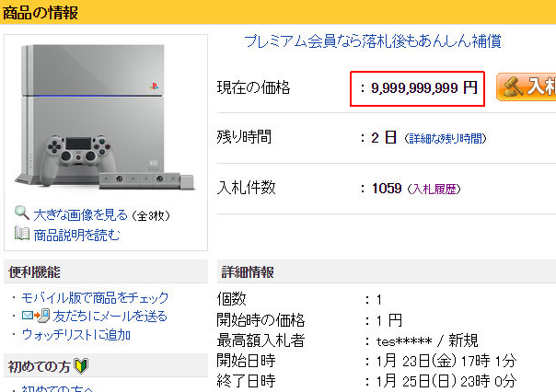
Task: Click the PlayStation logo on the console image
Action: [x=154, y=86]
